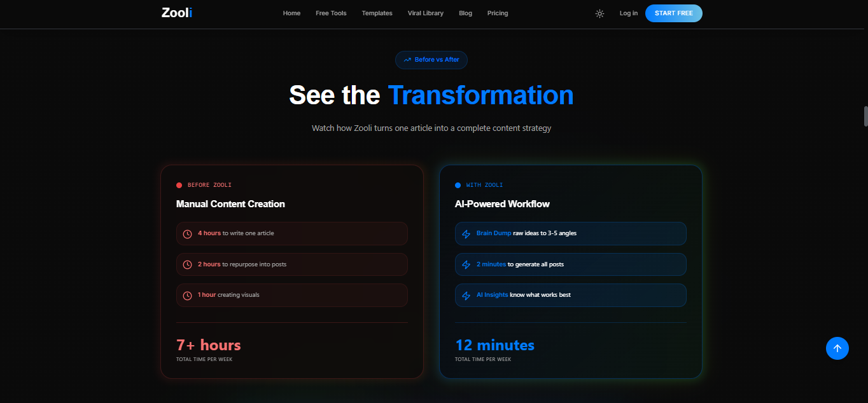
Task: Open Viral Library in the navigation
Action: [x=426, y=13]
